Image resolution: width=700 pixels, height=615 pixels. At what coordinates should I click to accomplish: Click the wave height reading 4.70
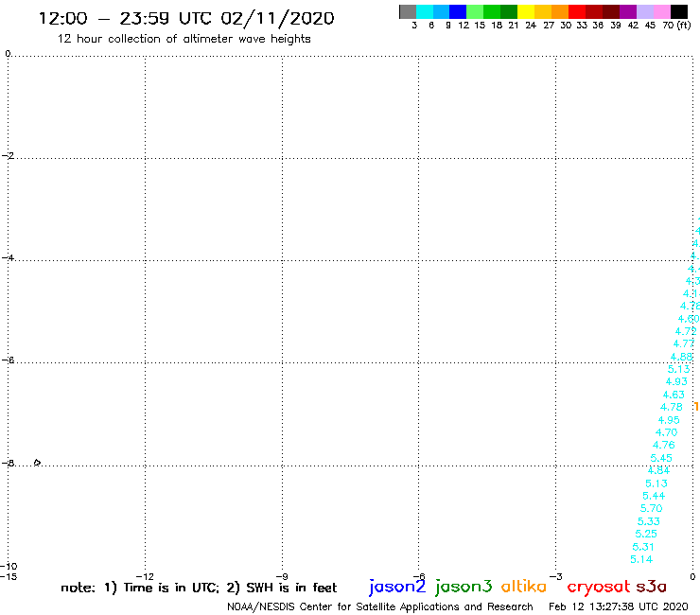[666, 432]
